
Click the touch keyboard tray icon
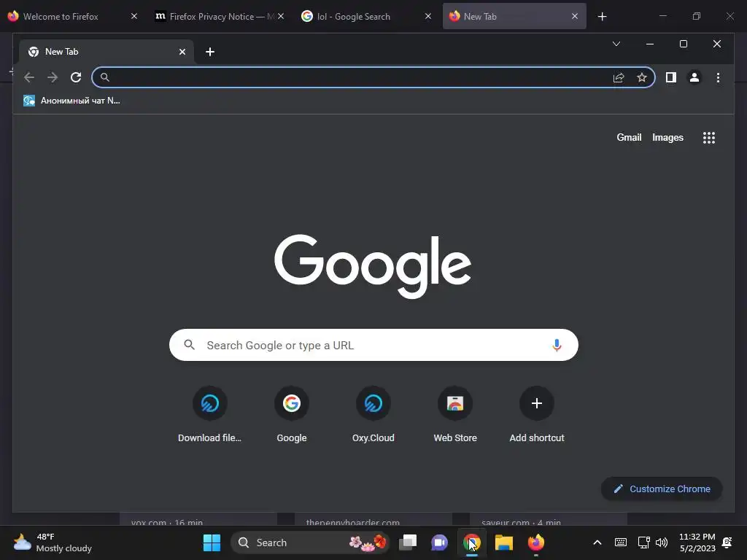[x=620, y=542]
